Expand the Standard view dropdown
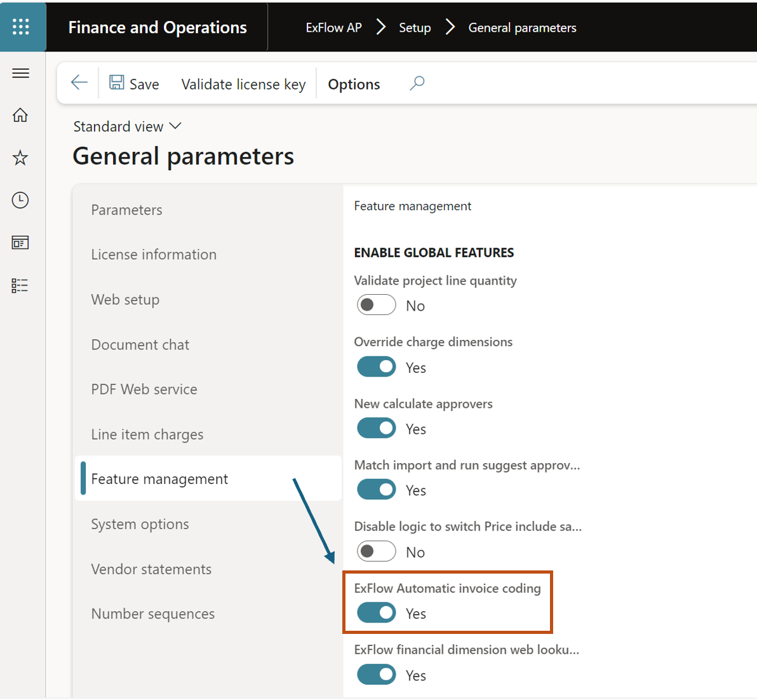Screen dimensions: 757x700 click(x=128, y=126)
